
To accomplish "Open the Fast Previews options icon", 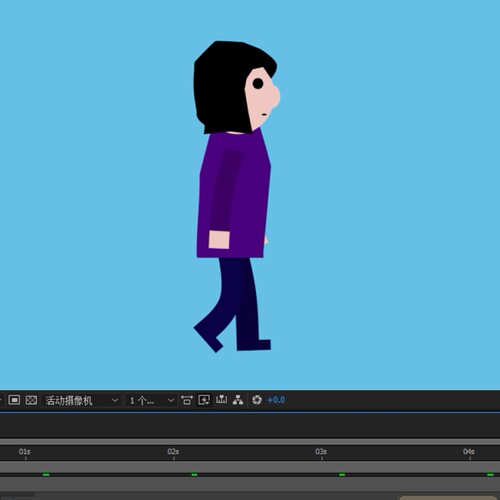I will pyautogui.click(x=204, y=400).
